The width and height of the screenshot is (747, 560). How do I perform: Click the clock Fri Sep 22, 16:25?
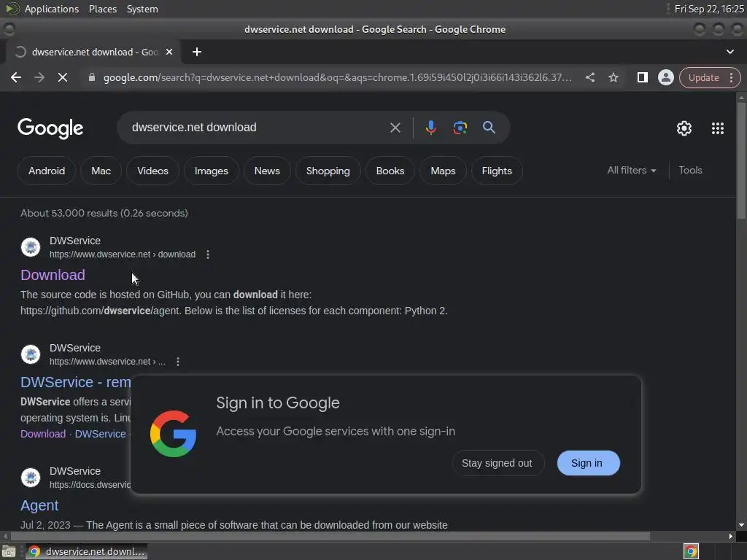click(x=709, y=9)
